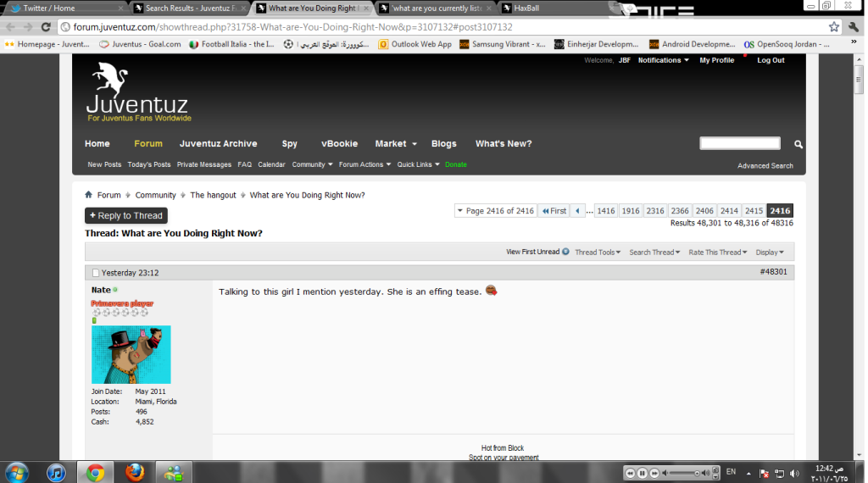The width and height of the screenshot is (868, 483).
Task: Skip to previous track in iTunes mini player
Action: [630, 473]
